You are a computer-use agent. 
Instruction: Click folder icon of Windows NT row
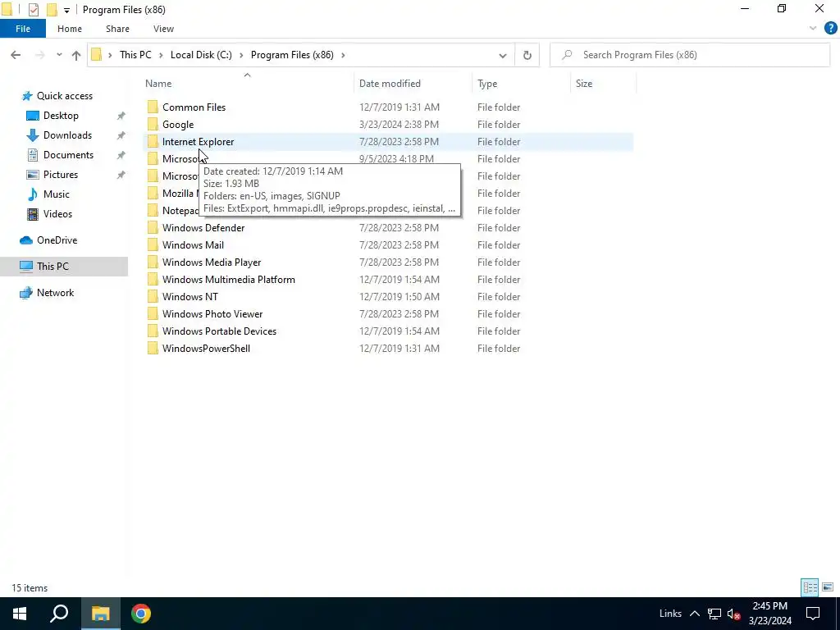tap(153, 297)
